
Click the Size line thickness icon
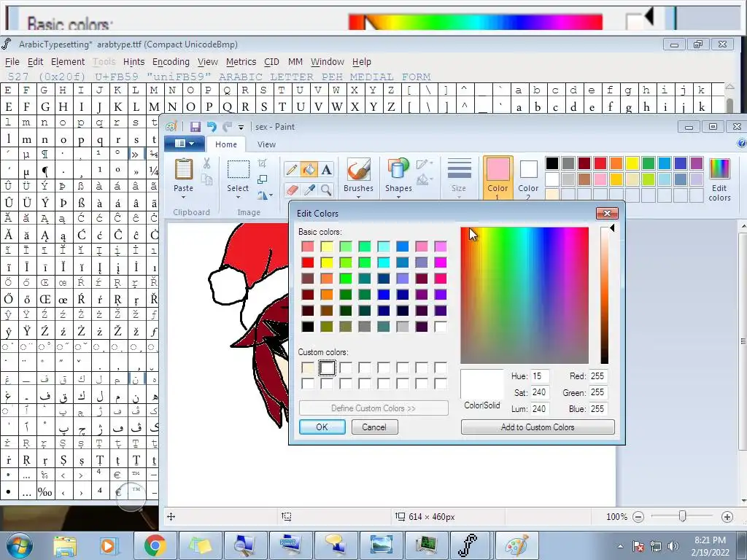[x=460, y=169]
